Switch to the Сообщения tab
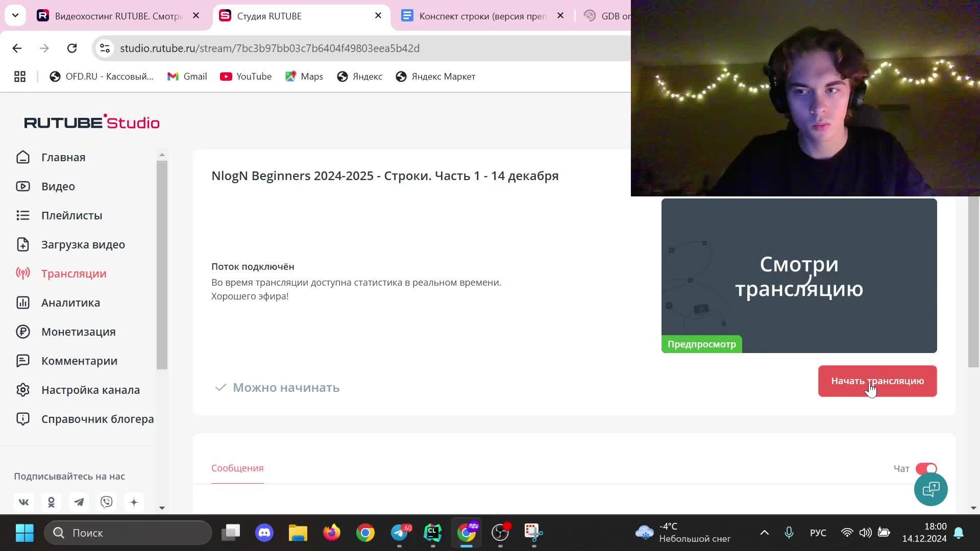This screenshot has width=980, height=551. pyautogui.click(x=237, y=468)
